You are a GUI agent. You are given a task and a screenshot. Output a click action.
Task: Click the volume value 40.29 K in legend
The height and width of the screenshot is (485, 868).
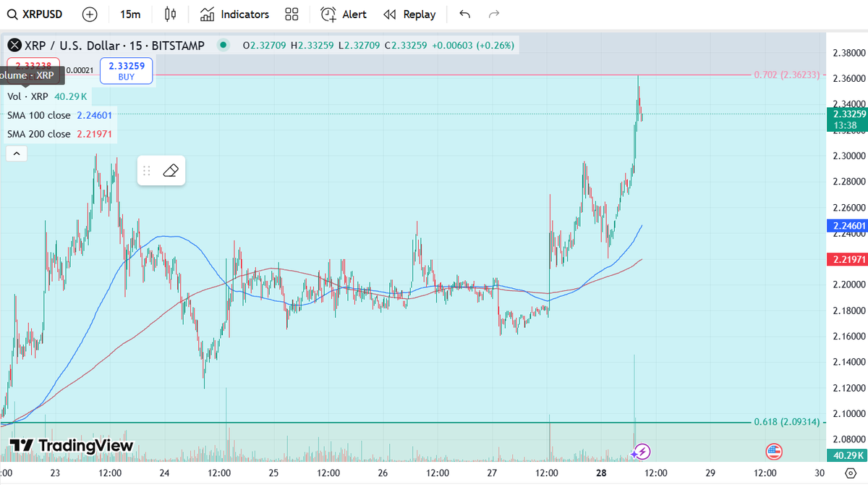click(71, 96)
